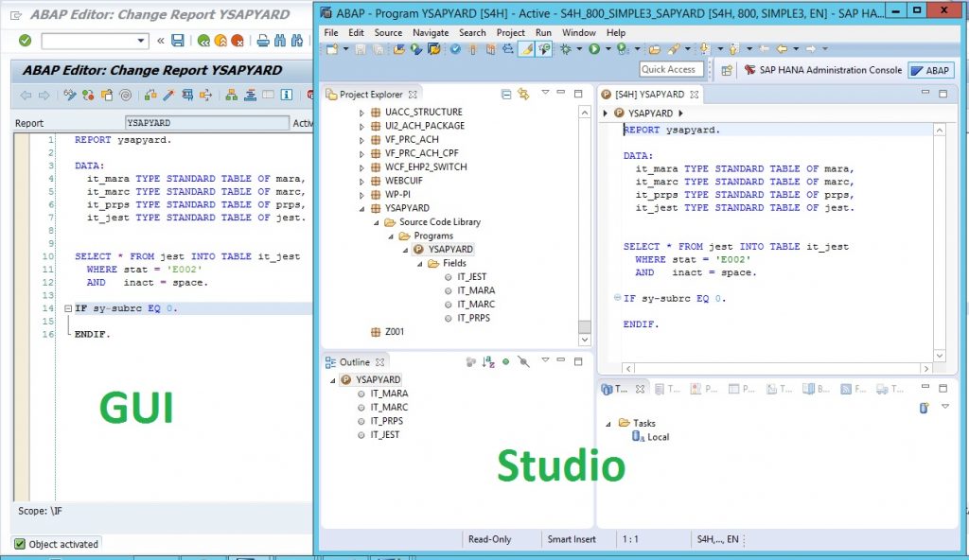Switch to the ABAP perspective button
The height and width of the screenshot is (560, 969).
point(931,70)
